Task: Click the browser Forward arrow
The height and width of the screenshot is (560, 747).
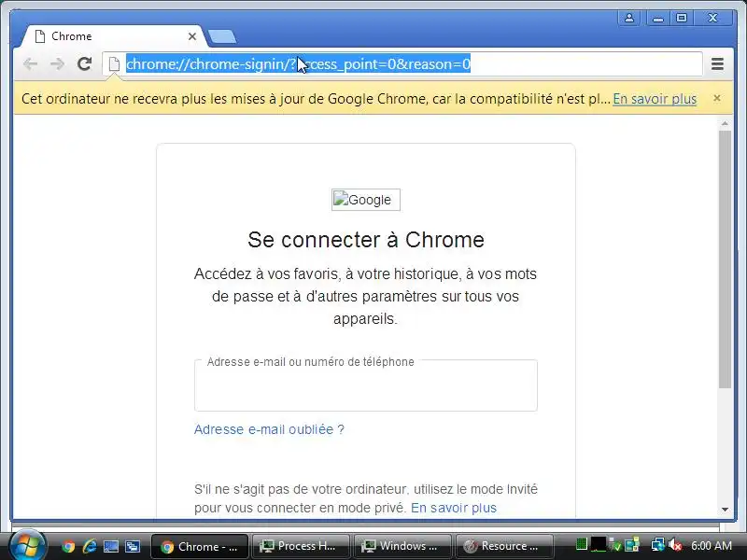Action: tap(57, 63)
